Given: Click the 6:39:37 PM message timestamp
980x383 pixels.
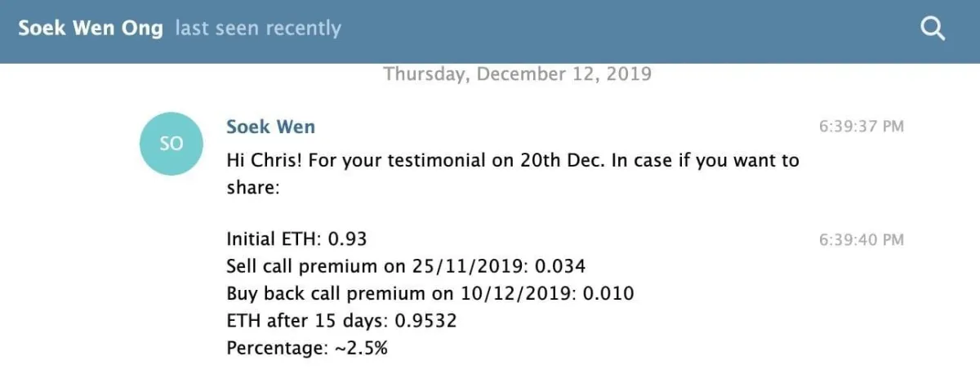Looking at the screenshot, I should click(862, 127).
